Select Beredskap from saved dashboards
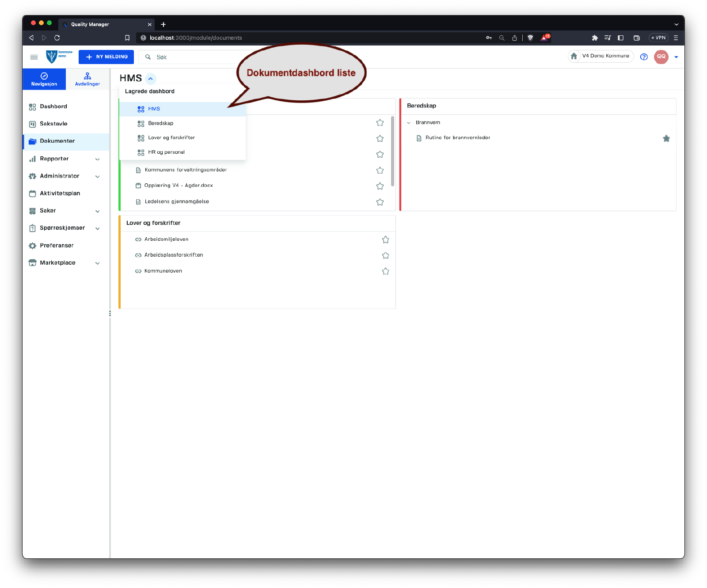The height and width of the screenshot is (588, 707). tap(161, 123)
